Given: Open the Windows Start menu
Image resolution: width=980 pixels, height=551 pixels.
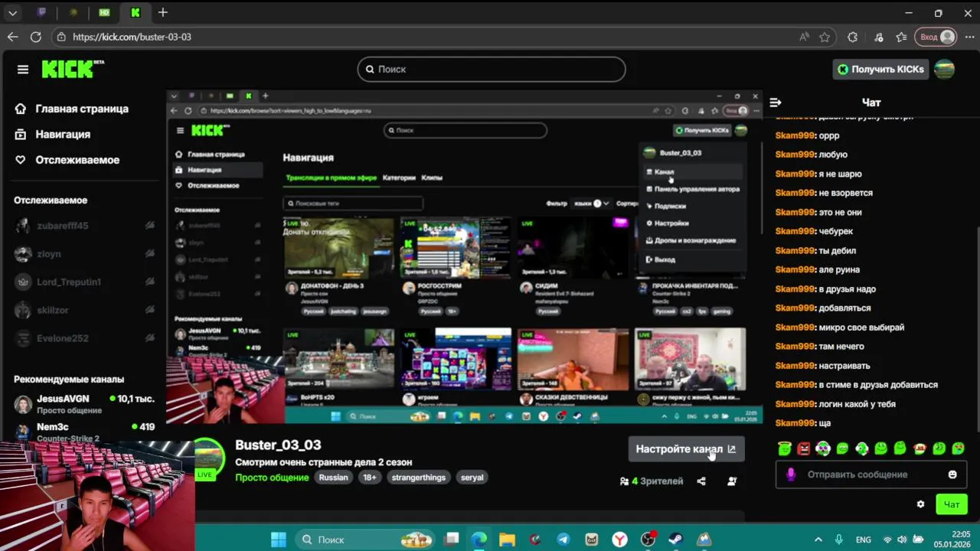Looking at the screenshot, I should tap(278, 540).
